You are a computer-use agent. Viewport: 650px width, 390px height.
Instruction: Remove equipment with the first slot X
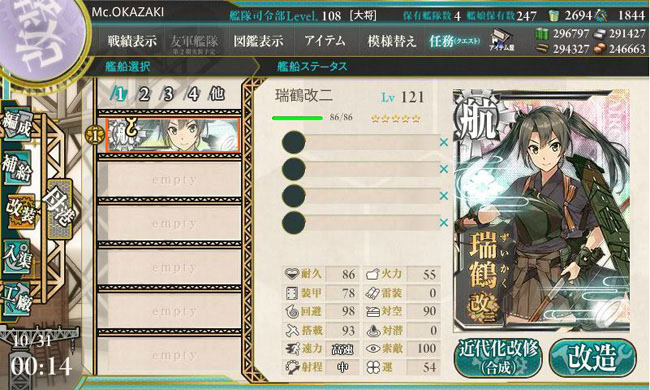pos(444,142)
